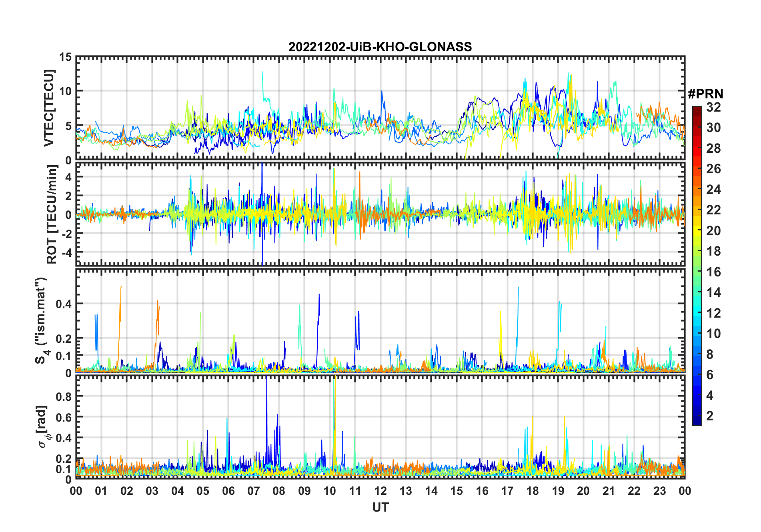Click the x-axis tick label 12
Viewport: 761px width, 532px height.
point(380,491)
